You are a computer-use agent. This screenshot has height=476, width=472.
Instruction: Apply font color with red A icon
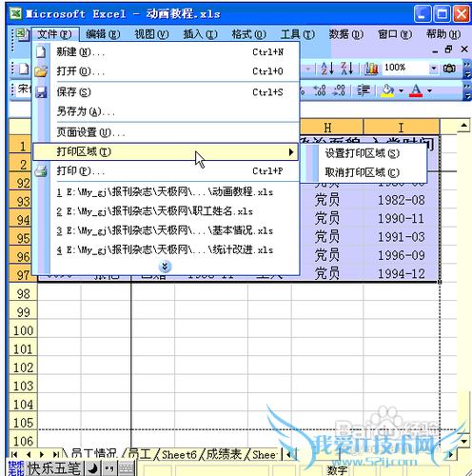[x=416, y=90]
